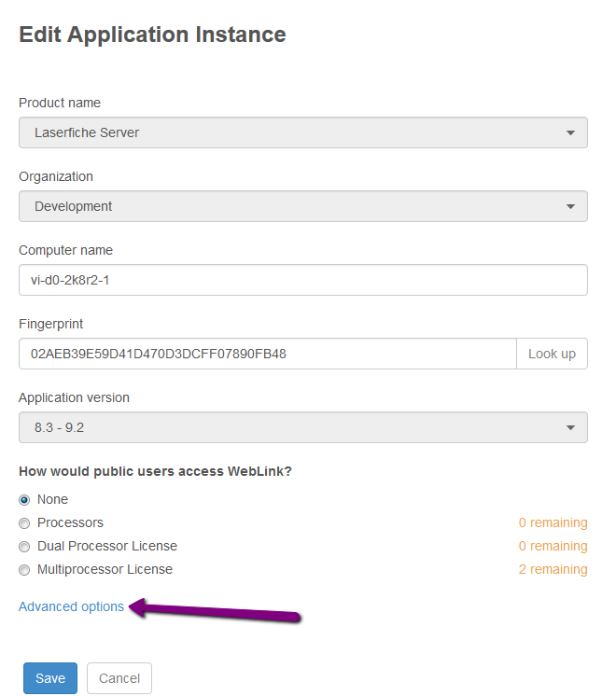Click the Look up button
616x696 pixels.
(552, 354)
